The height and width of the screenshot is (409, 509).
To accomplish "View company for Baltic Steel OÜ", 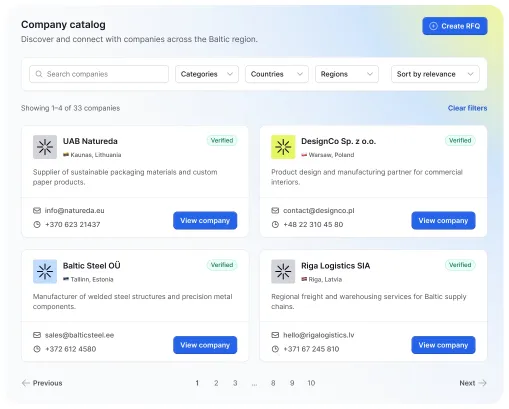I will (x=205, y=345).
